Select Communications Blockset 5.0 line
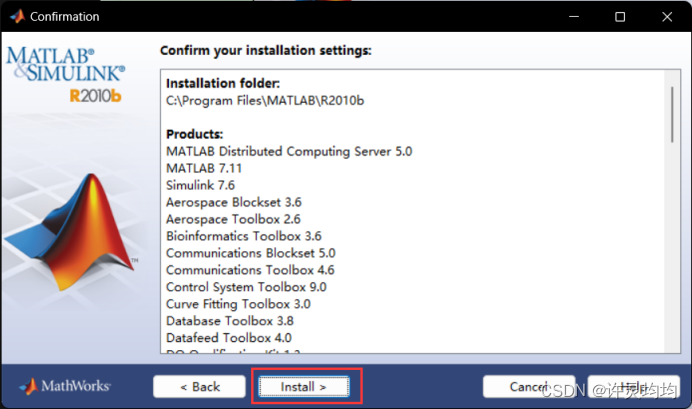 click(251, 253)
